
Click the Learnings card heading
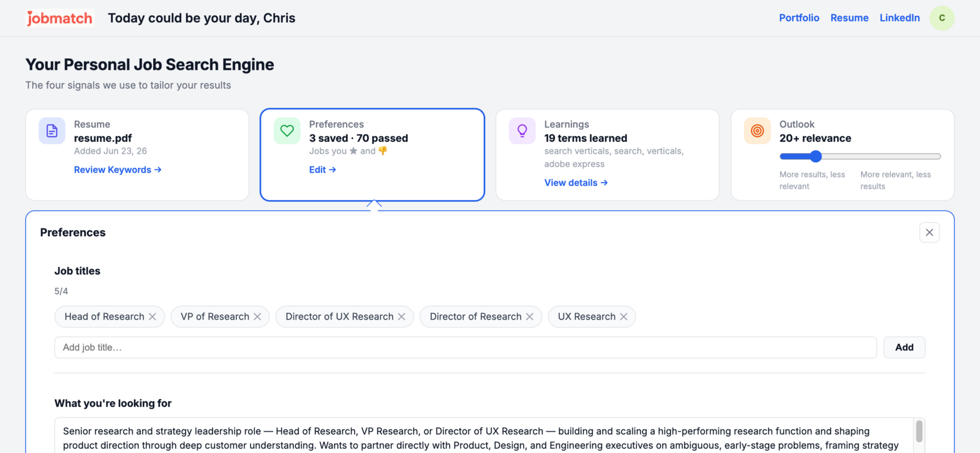pyautogui.click(x=567, y=124)
